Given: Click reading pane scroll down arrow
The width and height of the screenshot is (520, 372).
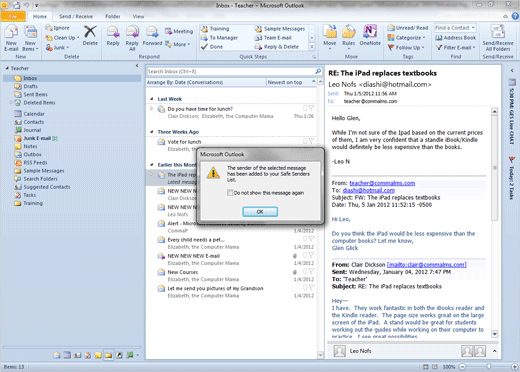Looking at the screenshot, I should (x=495, y=334).
